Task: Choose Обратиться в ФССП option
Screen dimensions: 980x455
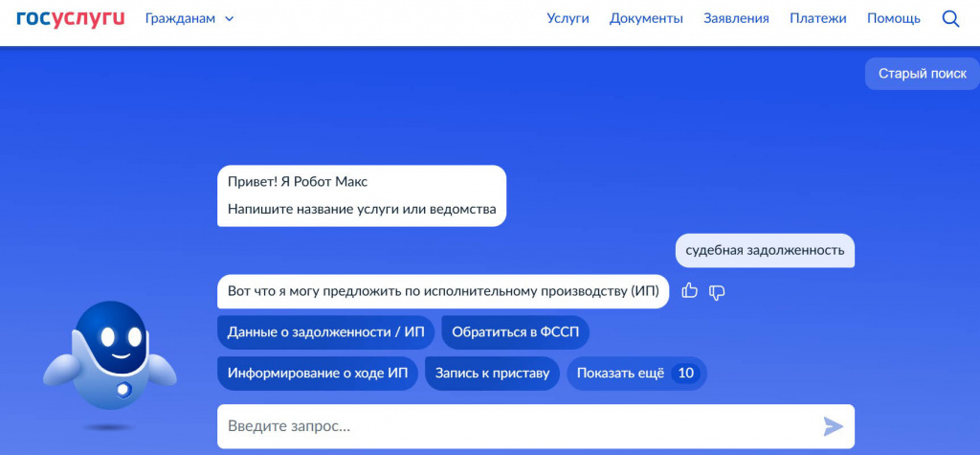Action: click(516, 332)
